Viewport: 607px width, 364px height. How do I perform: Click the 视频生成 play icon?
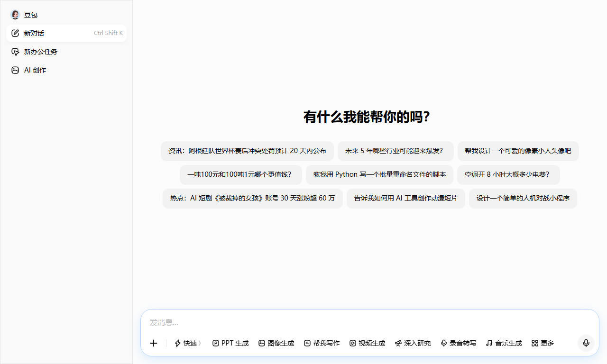click(x=353, y=343)
